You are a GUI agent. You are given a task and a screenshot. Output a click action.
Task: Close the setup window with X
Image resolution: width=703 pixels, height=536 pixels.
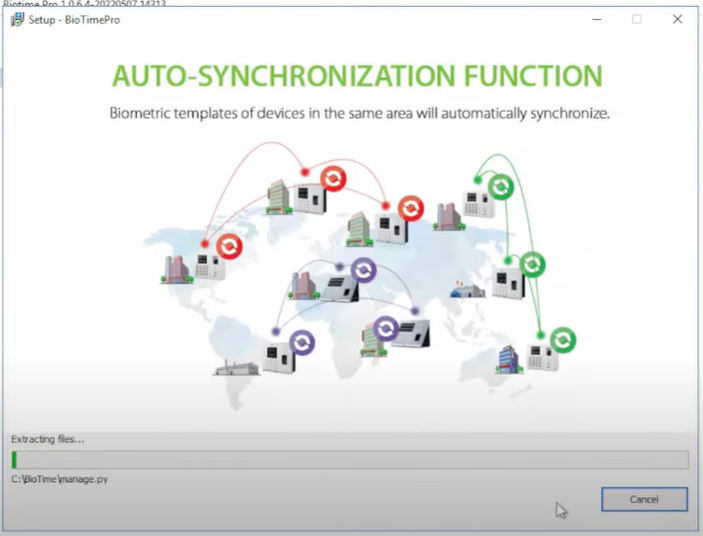[x=677, y=19]
